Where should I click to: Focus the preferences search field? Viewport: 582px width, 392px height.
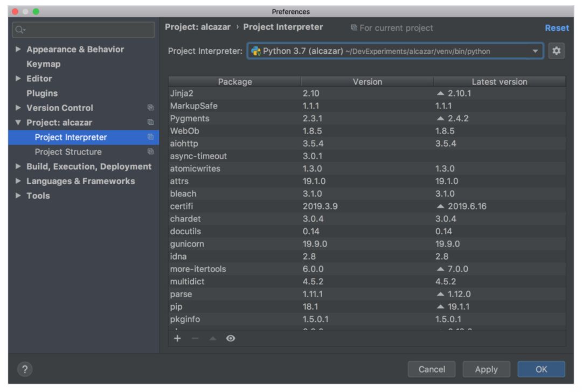84,30
